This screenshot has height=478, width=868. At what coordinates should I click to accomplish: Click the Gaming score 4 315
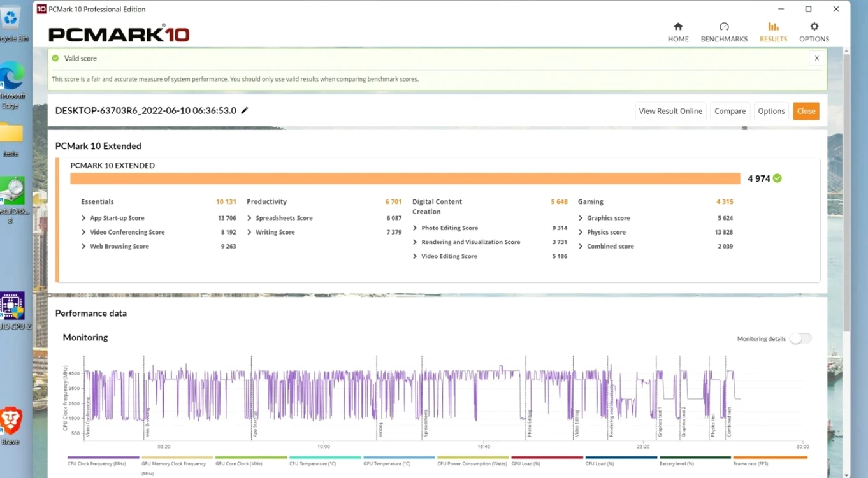[725, 202]
